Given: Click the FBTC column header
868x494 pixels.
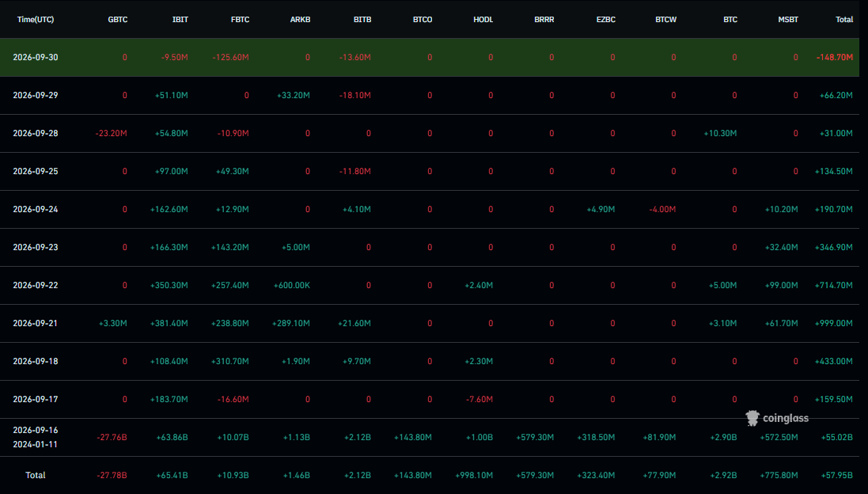Looking at the screenshot, I should pos(240,19).
